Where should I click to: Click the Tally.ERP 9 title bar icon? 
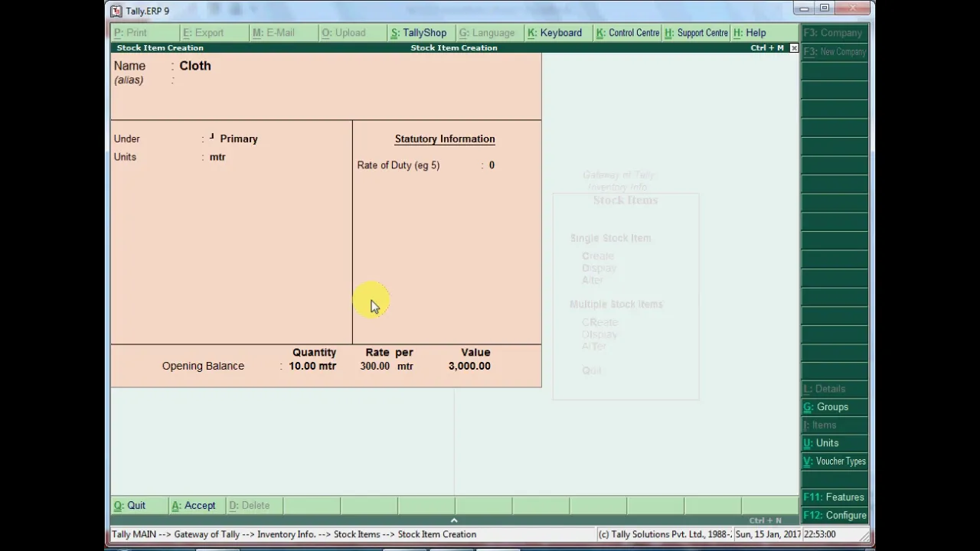click(x=116, y=11)
